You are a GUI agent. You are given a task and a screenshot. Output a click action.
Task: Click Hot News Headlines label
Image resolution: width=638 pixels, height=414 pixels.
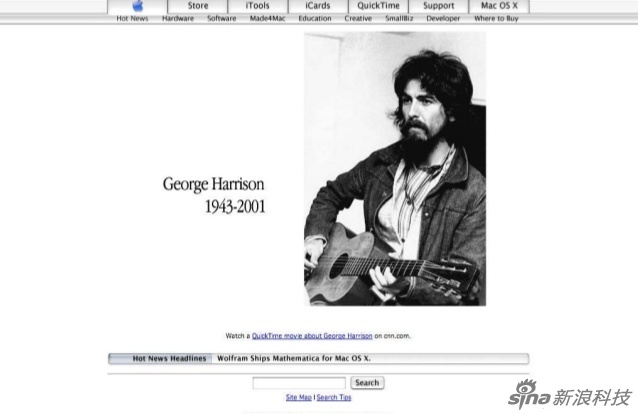point(169,359)
